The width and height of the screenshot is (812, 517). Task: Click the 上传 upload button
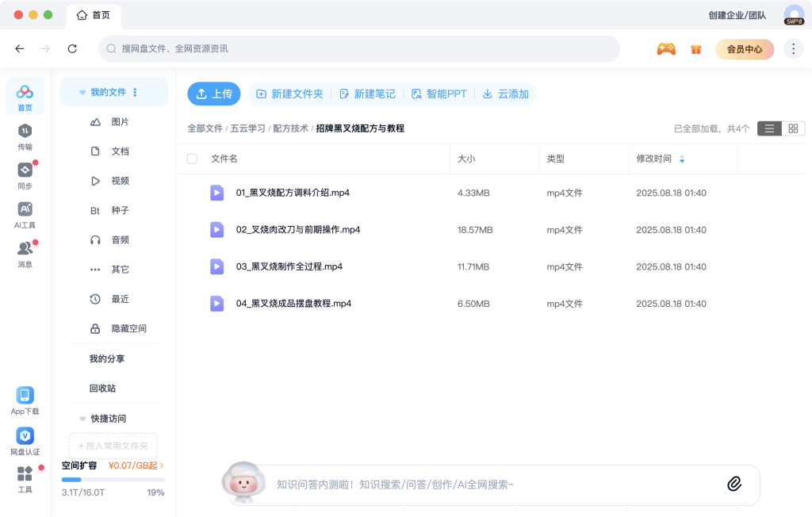pos(214,94)
